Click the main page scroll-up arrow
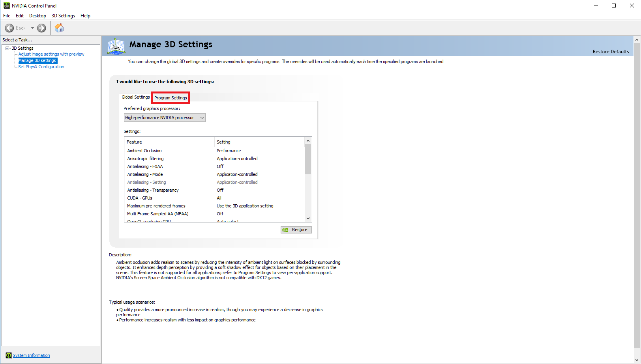The width and height of the screenshot is (641, 364). (x=637, y=40)
